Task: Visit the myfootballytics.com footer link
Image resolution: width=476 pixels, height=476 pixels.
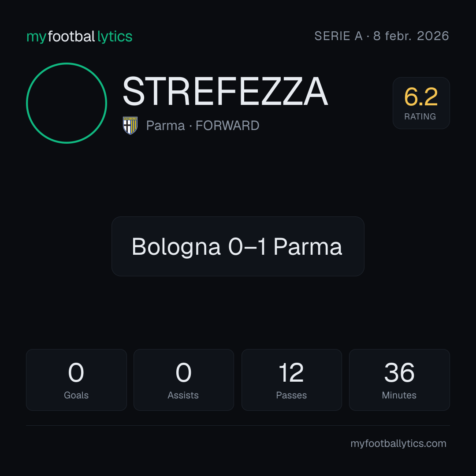Action: (x=398, y=443)
